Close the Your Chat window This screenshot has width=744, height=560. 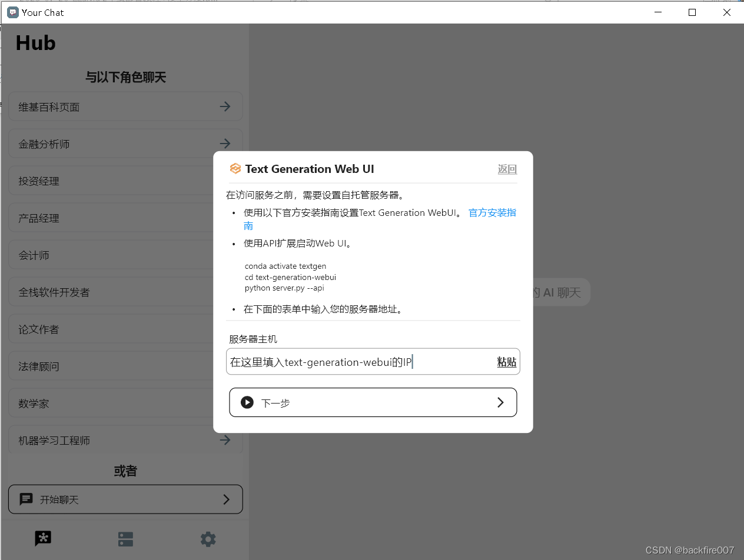pos(726,12)
